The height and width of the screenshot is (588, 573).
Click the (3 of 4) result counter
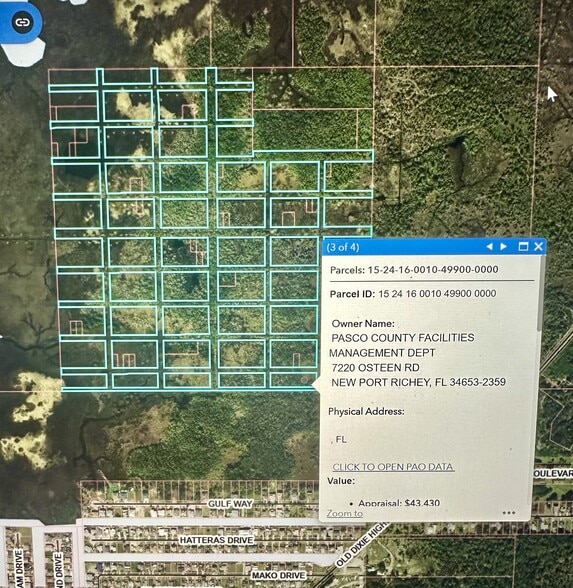pyautogui.click(x=343, y=247)
